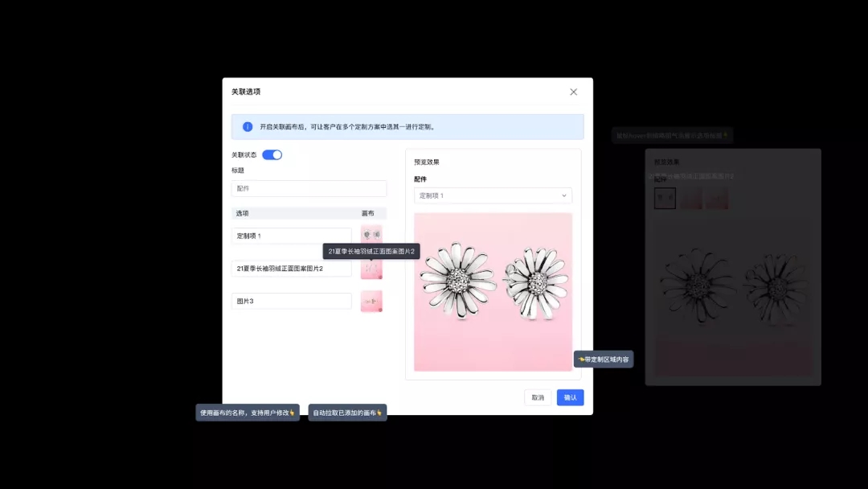This screenshot has width=868, height=489.
Task: Open the 定制项 1 dropdown in preview panel
Action: pyautogui.click(x=493, y=195)
